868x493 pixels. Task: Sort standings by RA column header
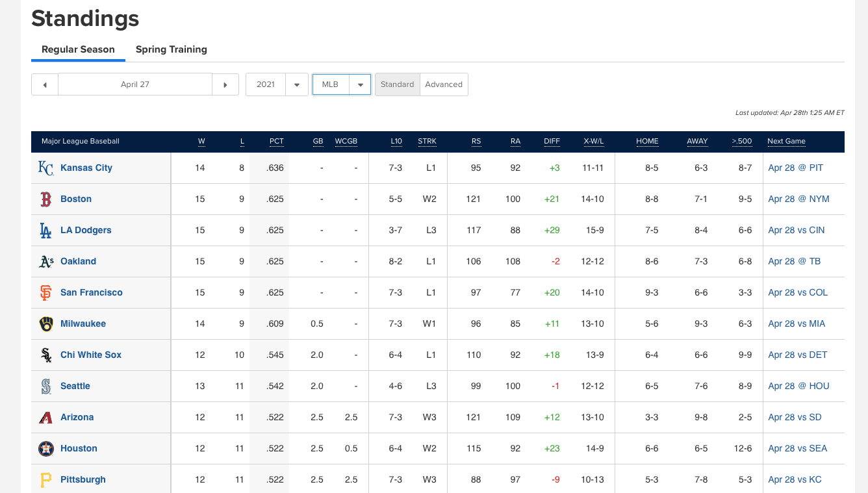click(x=515, y=141)
